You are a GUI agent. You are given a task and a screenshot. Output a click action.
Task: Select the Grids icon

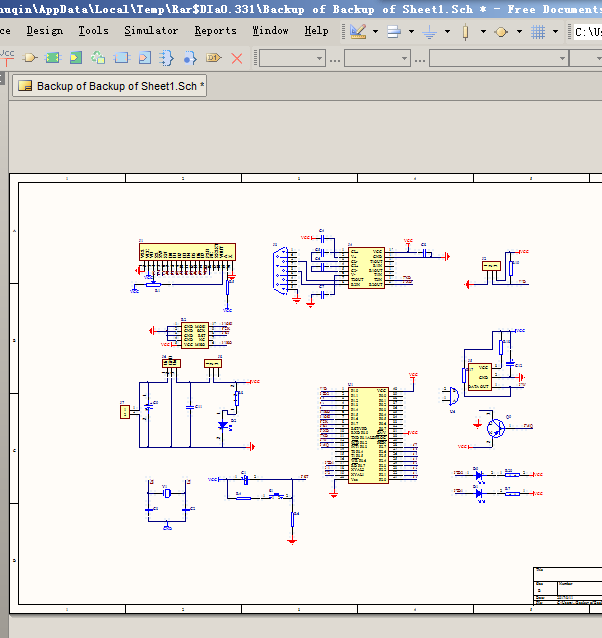tap(538, 32)
